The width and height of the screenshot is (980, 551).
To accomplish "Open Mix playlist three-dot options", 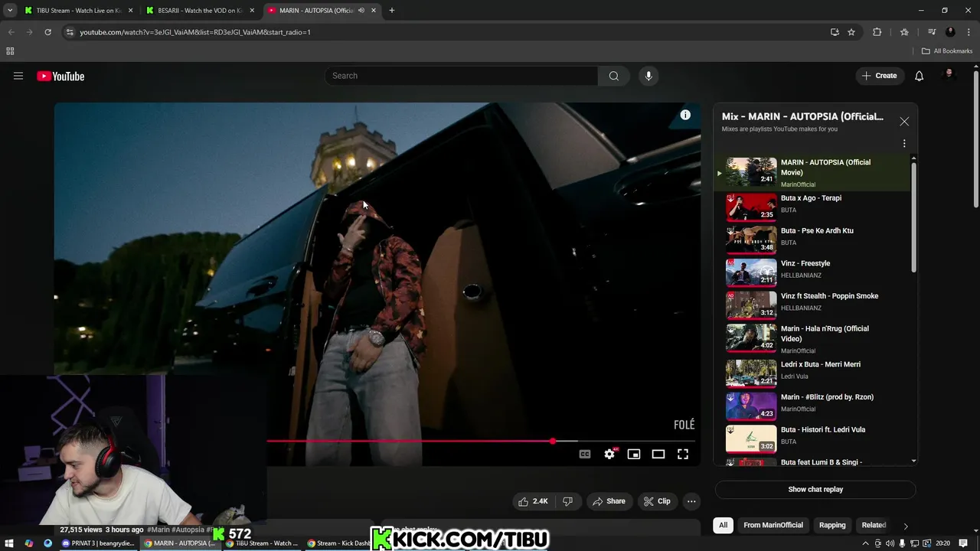I will (904, 144).
